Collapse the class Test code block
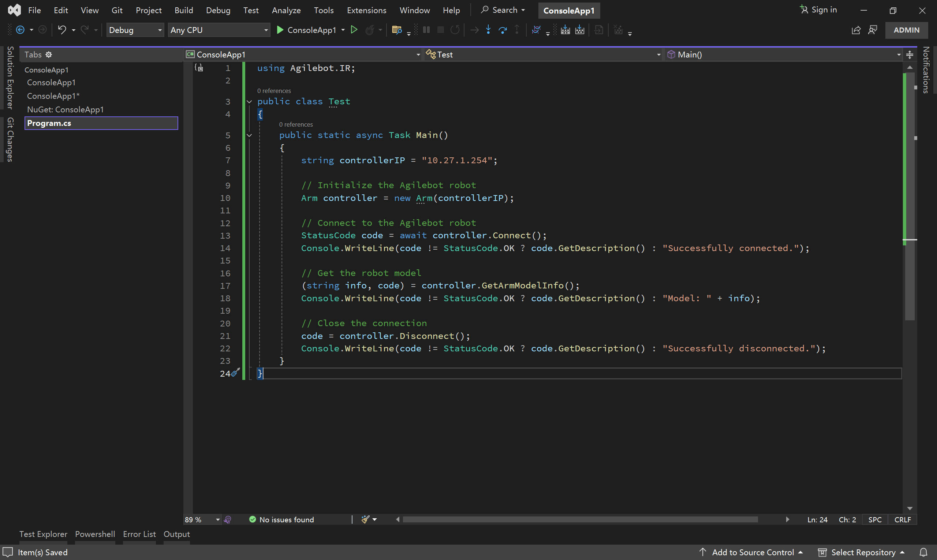The image size is (937, 560). pyautogui.click(x=249, y=101)
